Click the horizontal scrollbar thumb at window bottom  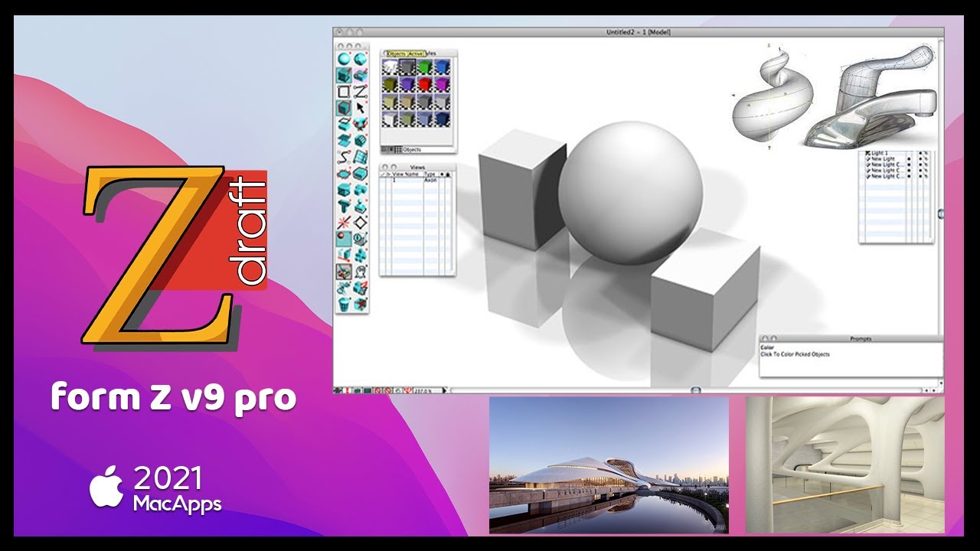tap(695, 390)
